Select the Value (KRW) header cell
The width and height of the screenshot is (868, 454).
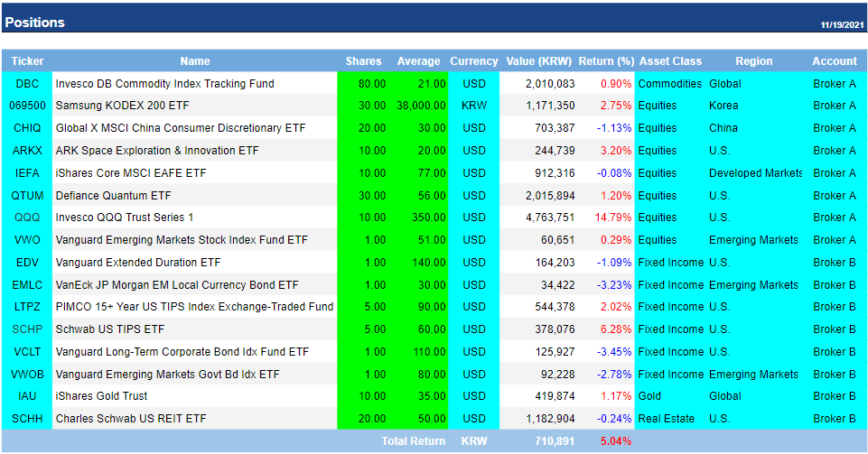(x=539, y=61)
